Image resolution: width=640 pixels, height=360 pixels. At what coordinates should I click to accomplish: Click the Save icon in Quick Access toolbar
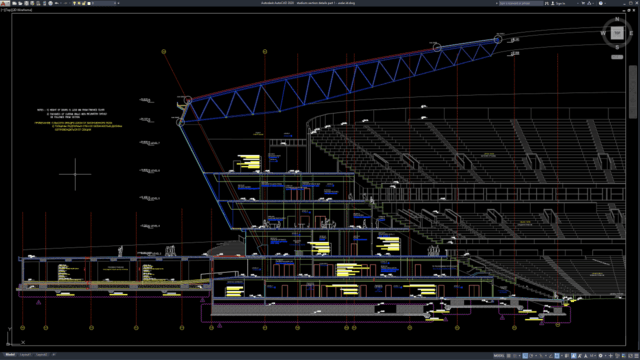point(26,3)
